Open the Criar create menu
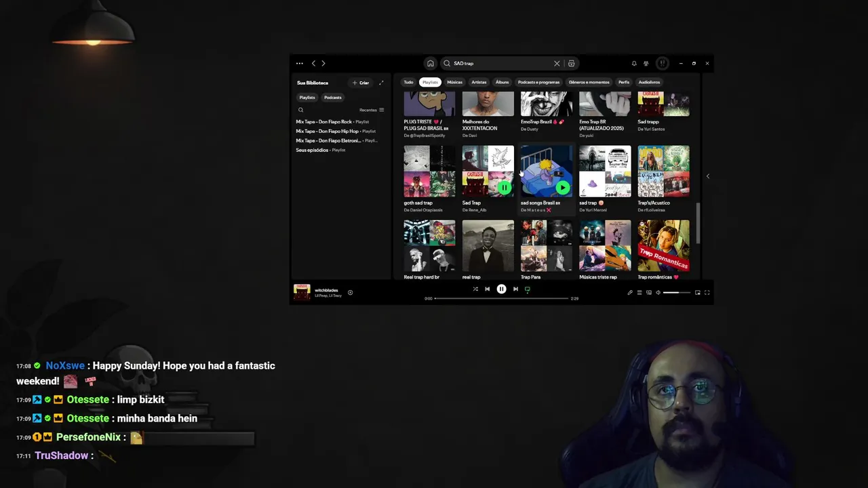Viewport: 868px width, 488px height. [x=361, y=83]
